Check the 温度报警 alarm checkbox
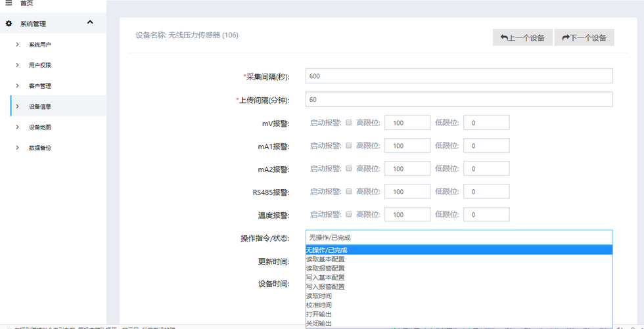 [x=349, y=215]
